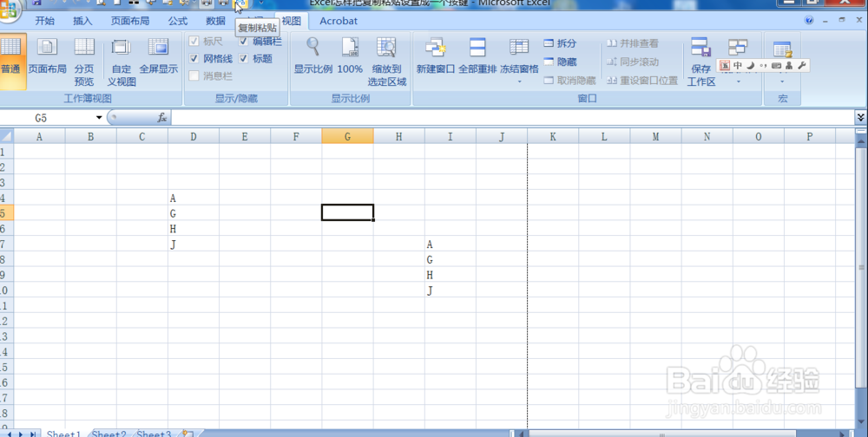Open the 页面布局 ribbon tab

tap(130, 21)
